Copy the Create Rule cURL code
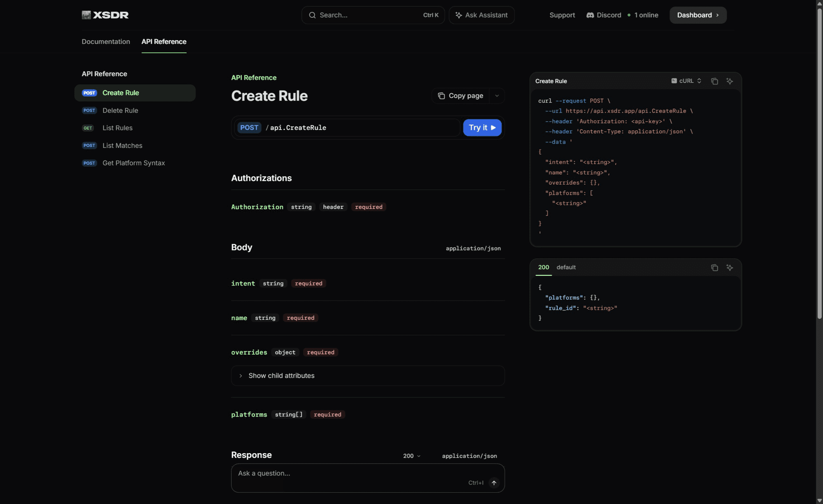The image size is (823, 504). click(x=714, y=81)
